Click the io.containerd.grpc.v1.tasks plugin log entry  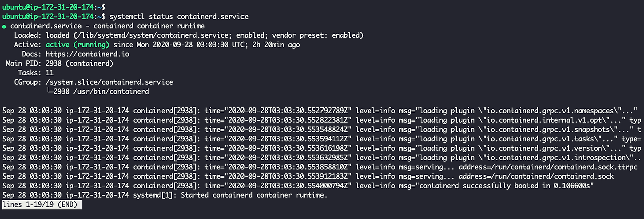[x=514, y=139]
